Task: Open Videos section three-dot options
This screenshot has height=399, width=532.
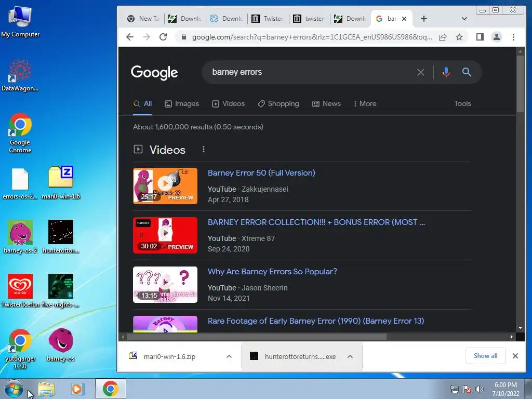Action: click(x=203, y=149)
